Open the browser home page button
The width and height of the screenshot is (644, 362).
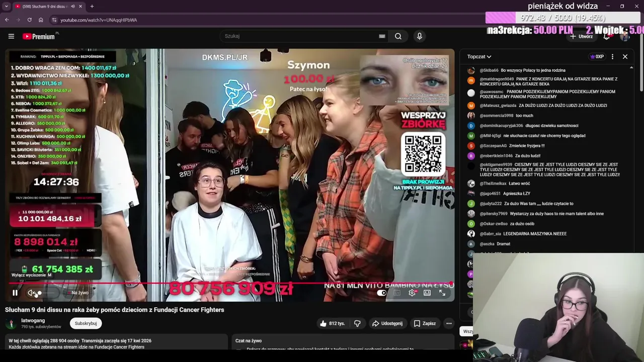coord(41,20)
